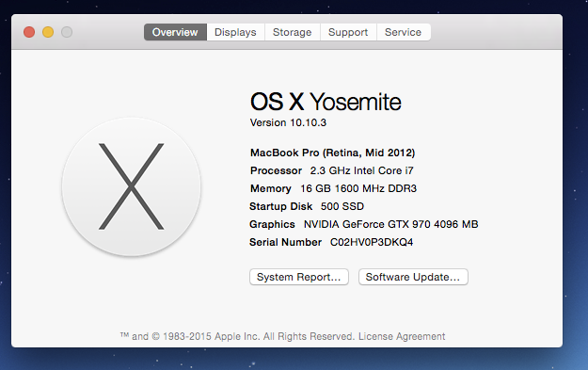Click the Processor 2.3 GHz Intel Core i7 line
The image size is (588, 370).
332,170
